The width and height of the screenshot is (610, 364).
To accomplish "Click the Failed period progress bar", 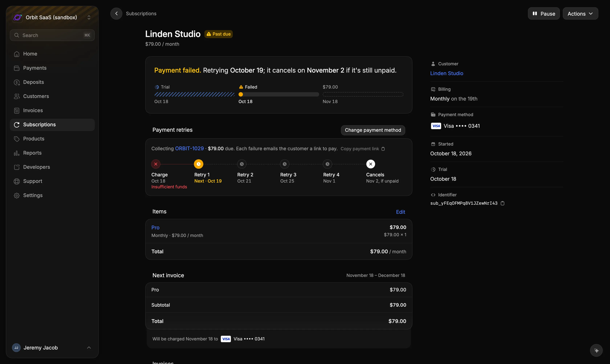I will point(279,94).
